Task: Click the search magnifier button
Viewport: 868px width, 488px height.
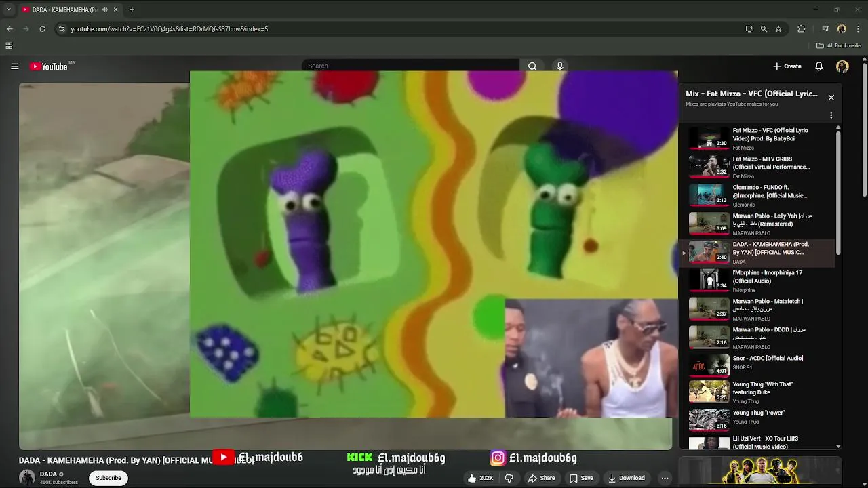Action: pyautogui.click(x=532, y=66)
